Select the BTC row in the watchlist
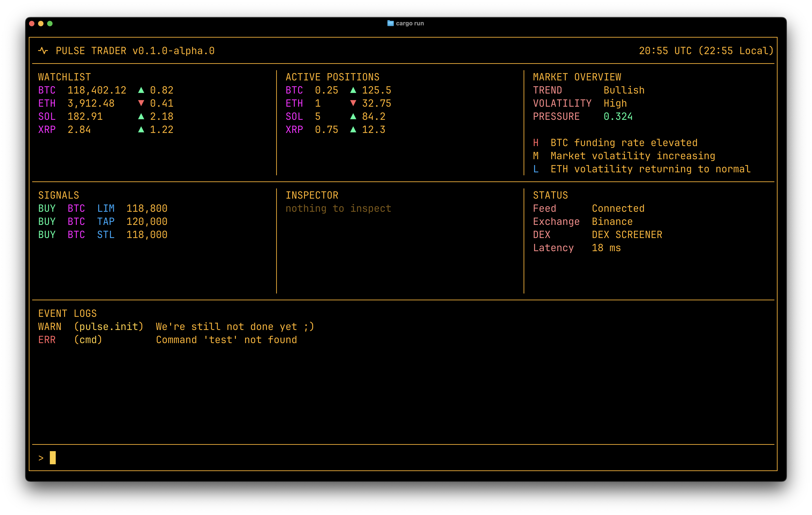The image size is (812, 515). pos(106,90)
